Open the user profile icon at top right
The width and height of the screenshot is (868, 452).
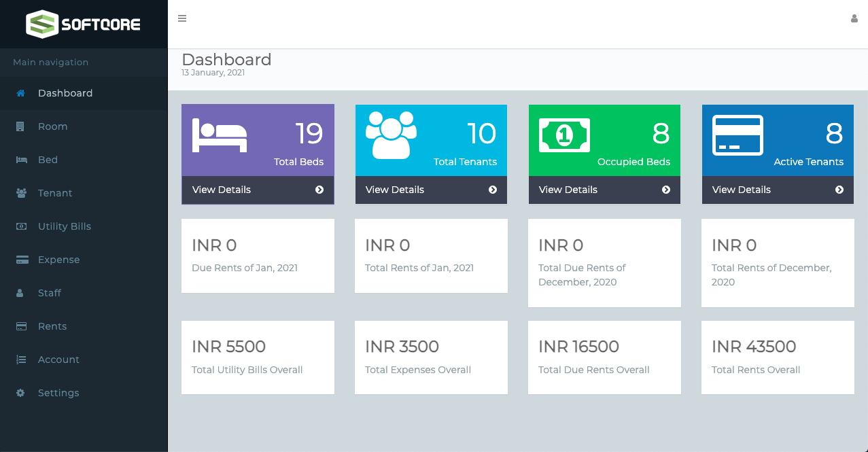tap(854, 18)
